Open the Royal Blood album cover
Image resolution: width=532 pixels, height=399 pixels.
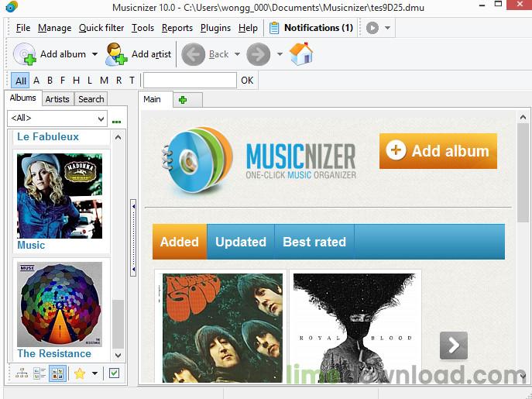click(x=354, y=328)
